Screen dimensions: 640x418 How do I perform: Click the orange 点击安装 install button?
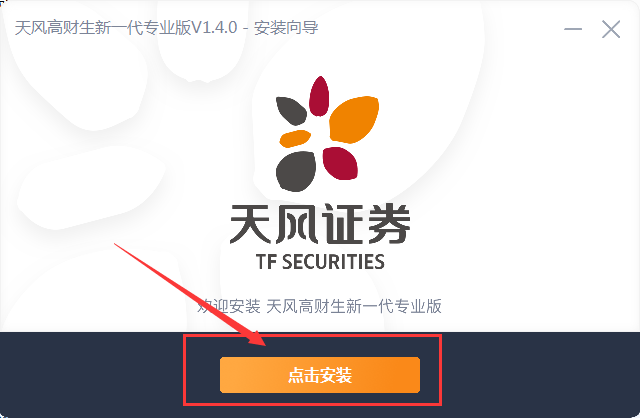coord(320,375)
